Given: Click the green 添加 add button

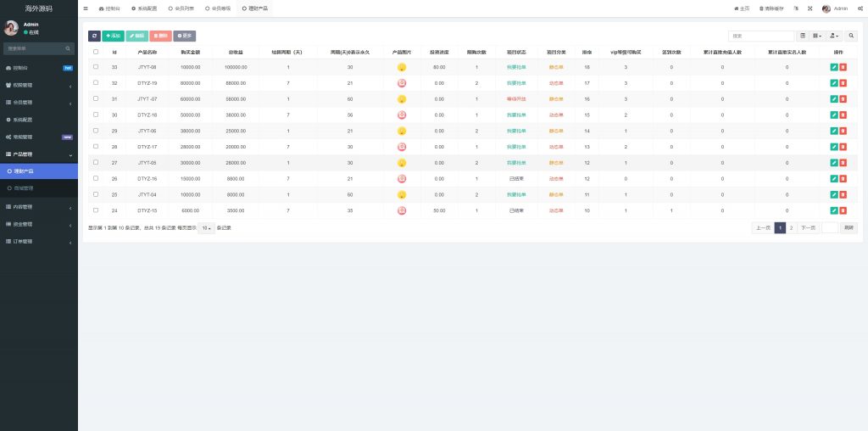Looking at the screenshot, I should (113, 36).
